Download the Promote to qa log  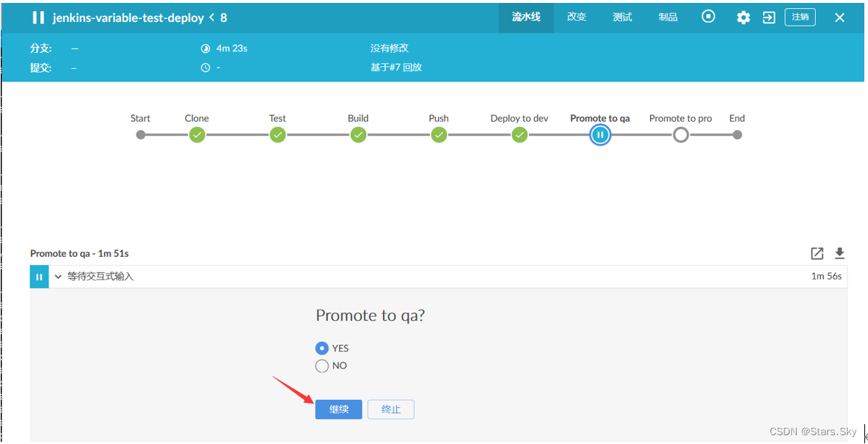839,253
